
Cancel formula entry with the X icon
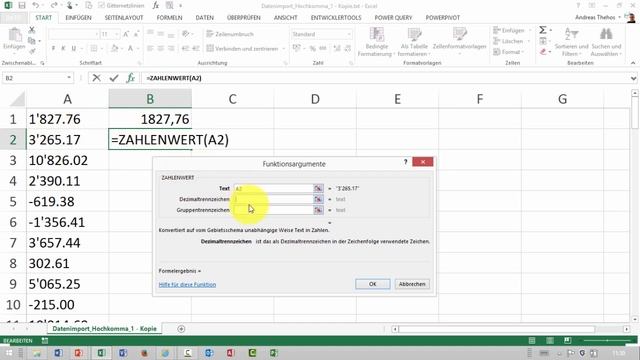click(96, 78)
